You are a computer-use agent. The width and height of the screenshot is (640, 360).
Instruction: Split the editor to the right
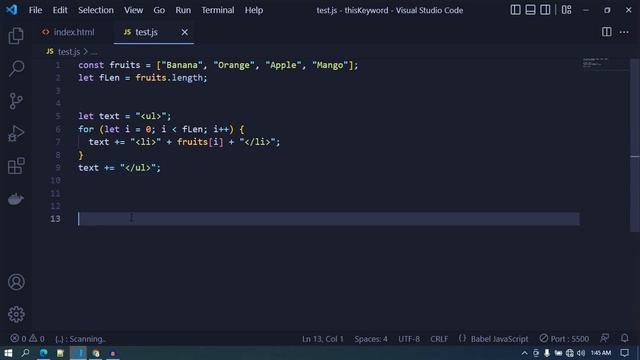[607, 32]
